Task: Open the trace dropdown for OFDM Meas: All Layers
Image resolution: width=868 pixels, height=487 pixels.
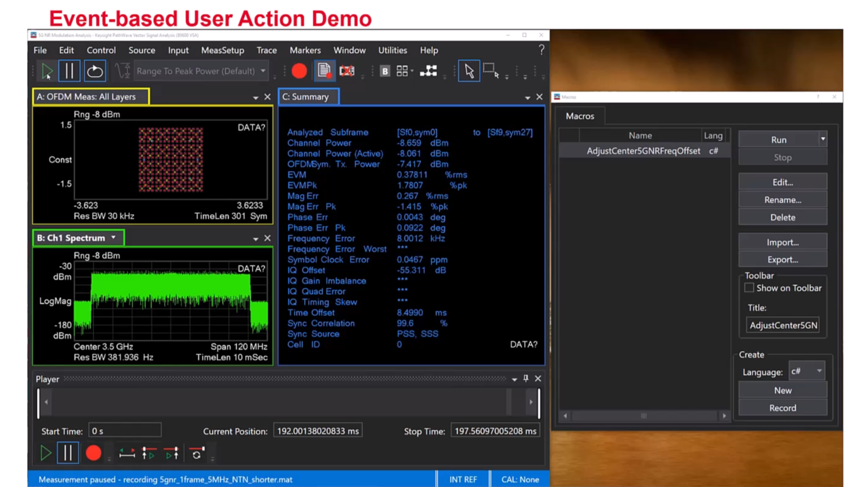Action: (255, 97)
